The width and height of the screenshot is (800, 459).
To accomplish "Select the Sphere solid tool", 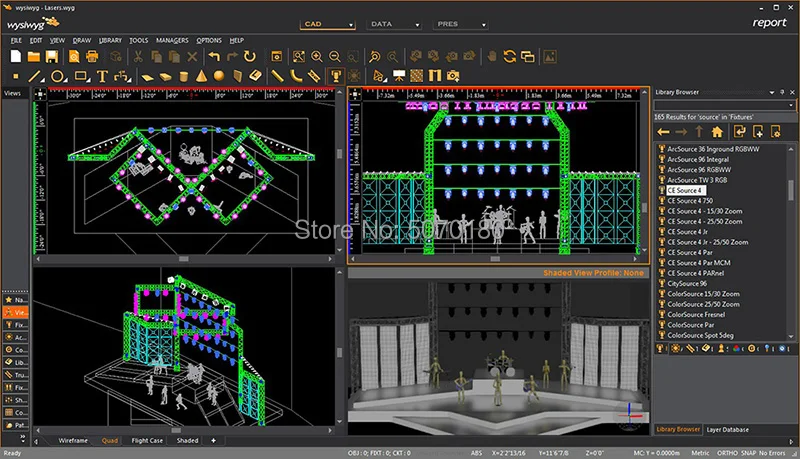I will pos(219,76).
